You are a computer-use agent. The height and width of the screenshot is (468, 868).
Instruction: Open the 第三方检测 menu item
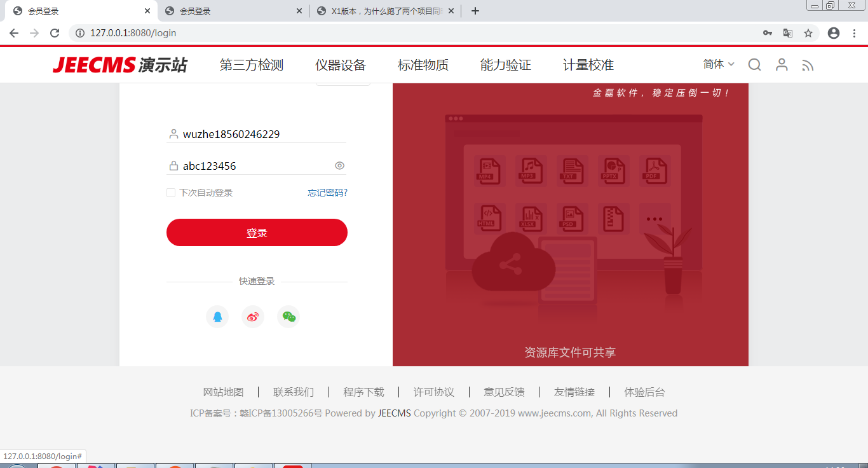[252, 65]
